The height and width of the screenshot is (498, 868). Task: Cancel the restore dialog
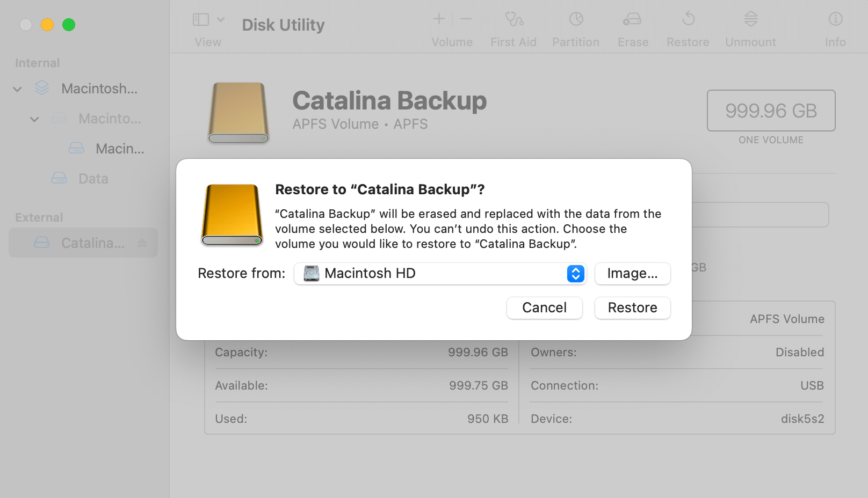point(544,307)
